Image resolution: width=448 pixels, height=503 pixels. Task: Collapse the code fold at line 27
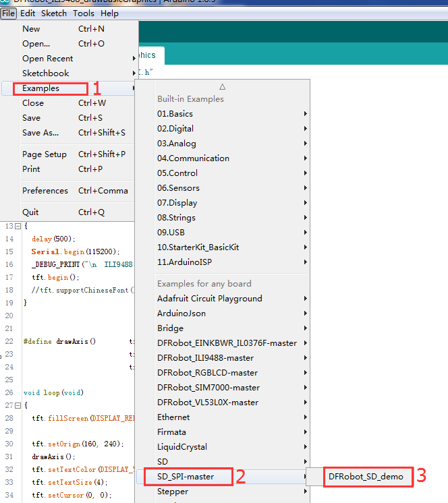(18, 405)
